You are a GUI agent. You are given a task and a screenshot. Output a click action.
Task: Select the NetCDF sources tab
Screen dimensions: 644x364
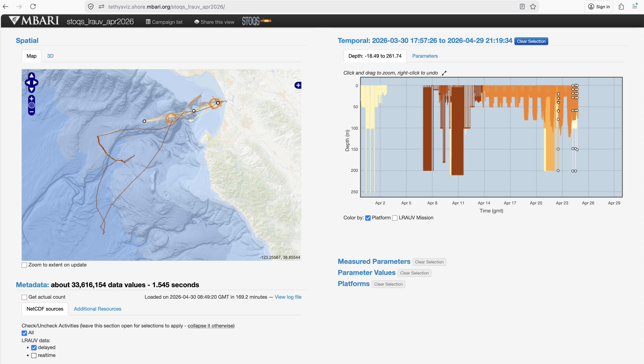coord(45,309)
